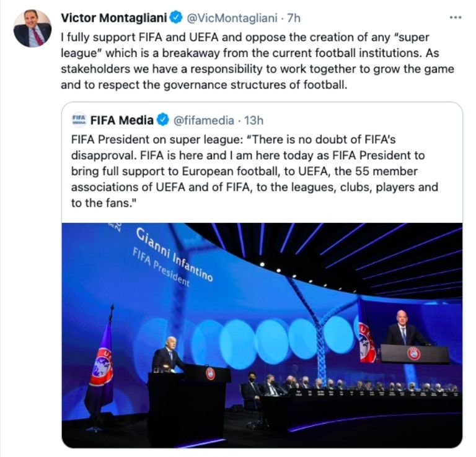Click the UEFA logo on the right screen podium

413,354
